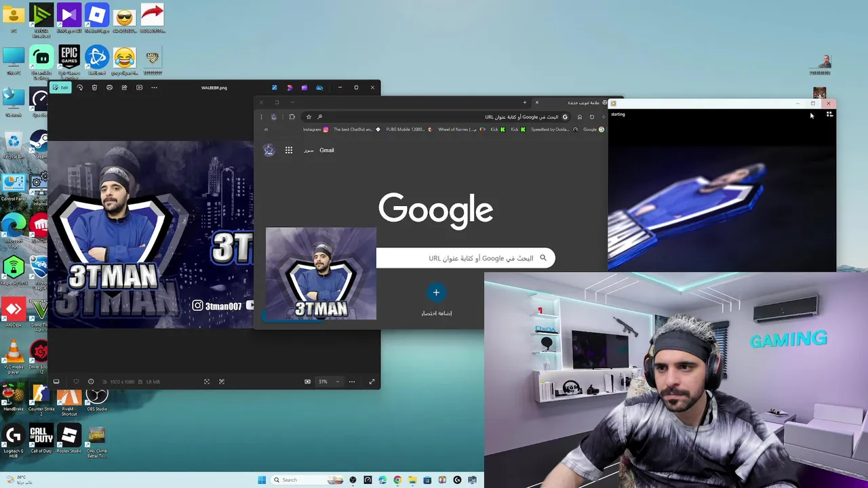Click the Google search box
868x488 pixels.
pyautogui.click(x=465, y=258)
